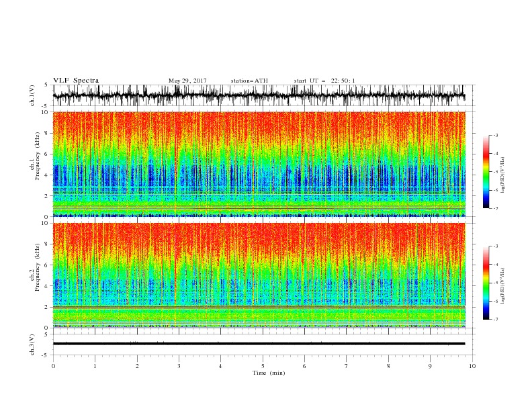Click the '8' kHz tick on ch.2 axis
The height and width of the screenshot is (411, 532).
[x=47, y=244]
